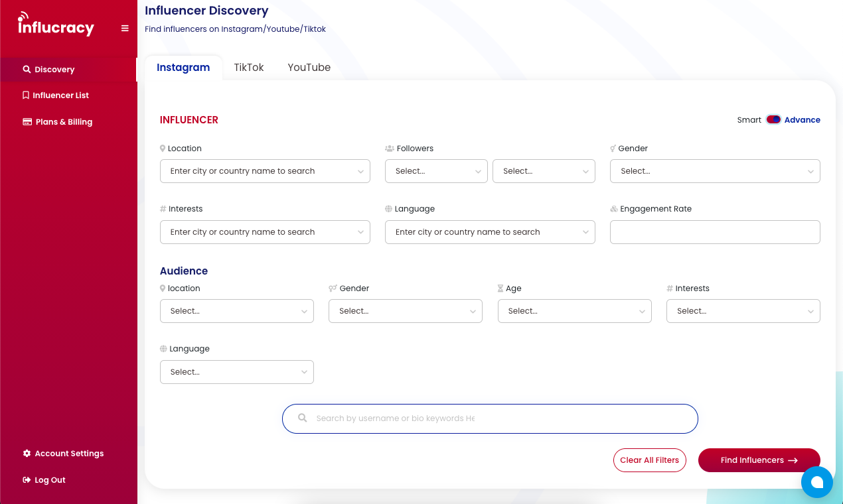Open the Followers select dropdown

pos(436,171)
